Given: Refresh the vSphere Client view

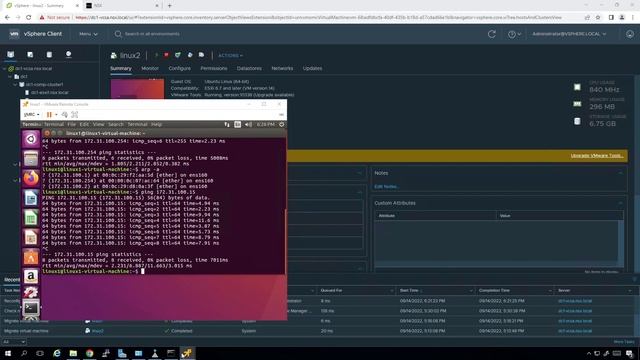Looking at the screenshot, I should click(492, 34).
